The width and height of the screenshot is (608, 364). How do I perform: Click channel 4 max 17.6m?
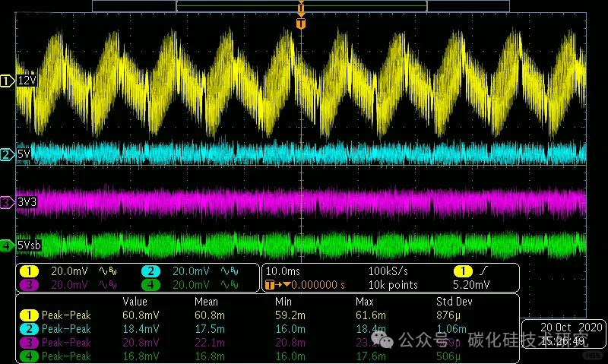coord(370,356)
